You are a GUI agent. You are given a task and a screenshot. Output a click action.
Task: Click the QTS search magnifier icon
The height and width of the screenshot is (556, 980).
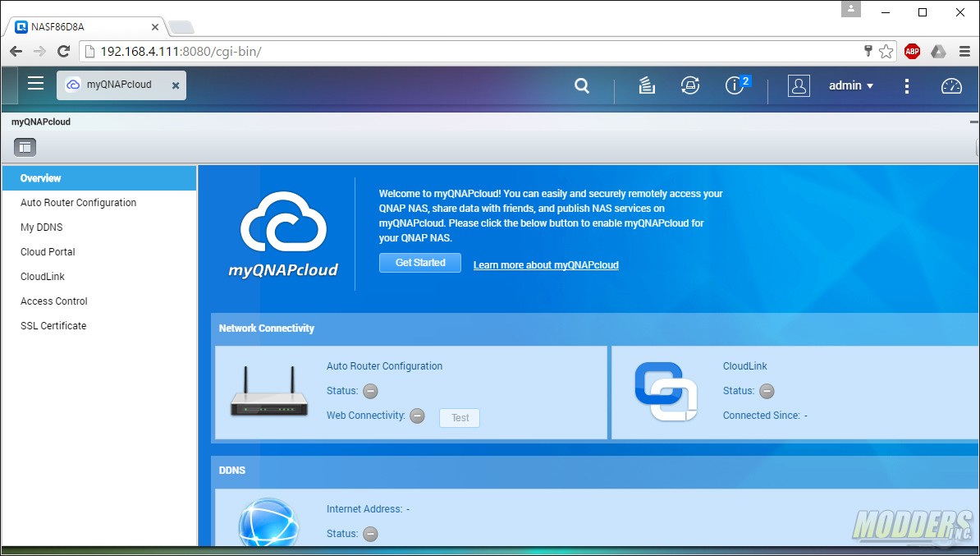point(582,85)
